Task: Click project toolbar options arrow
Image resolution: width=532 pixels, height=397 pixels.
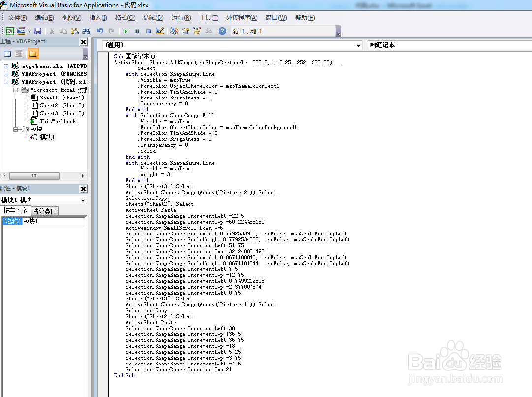Action: tap(85, 54)
